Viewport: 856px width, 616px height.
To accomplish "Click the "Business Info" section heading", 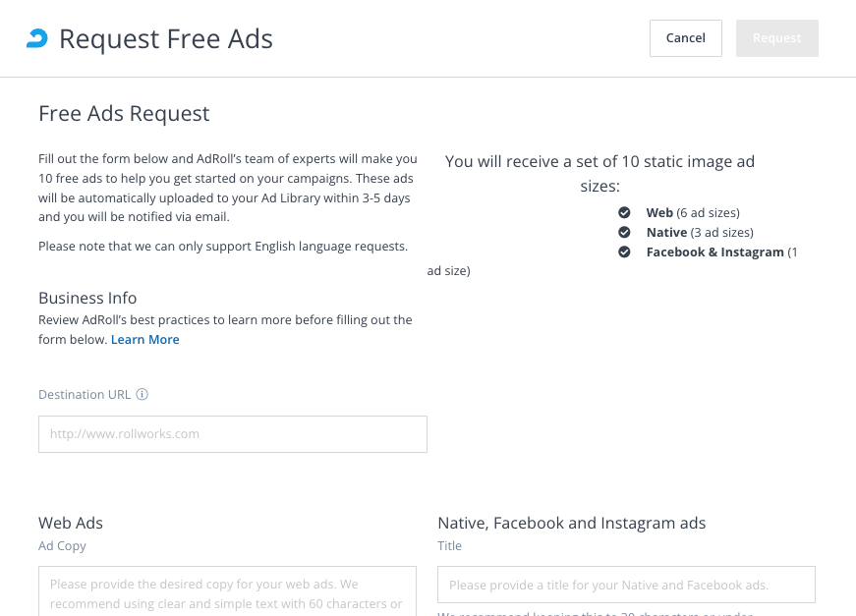I will (87, 299).
